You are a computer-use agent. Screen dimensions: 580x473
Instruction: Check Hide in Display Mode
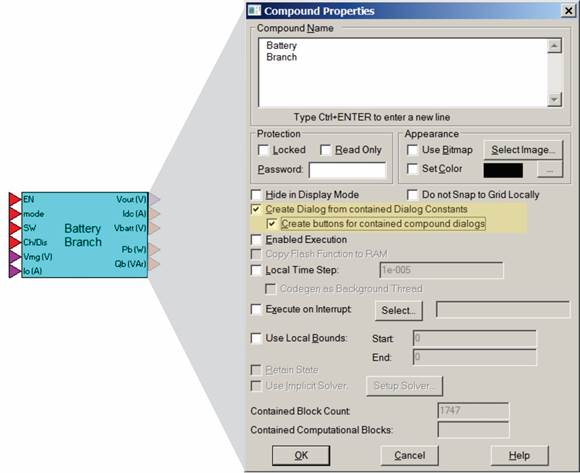point(256,195)
